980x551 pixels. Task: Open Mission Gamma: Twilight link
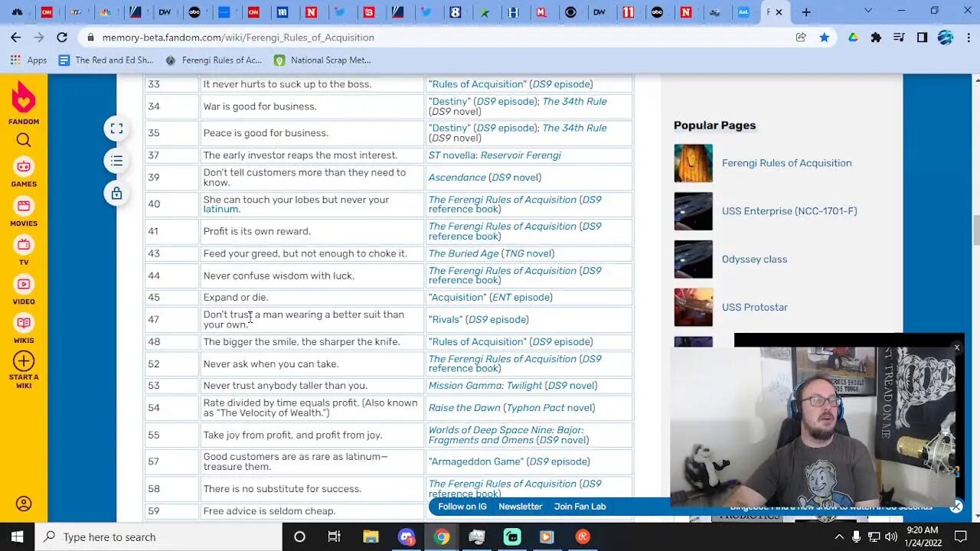point(485,386)
